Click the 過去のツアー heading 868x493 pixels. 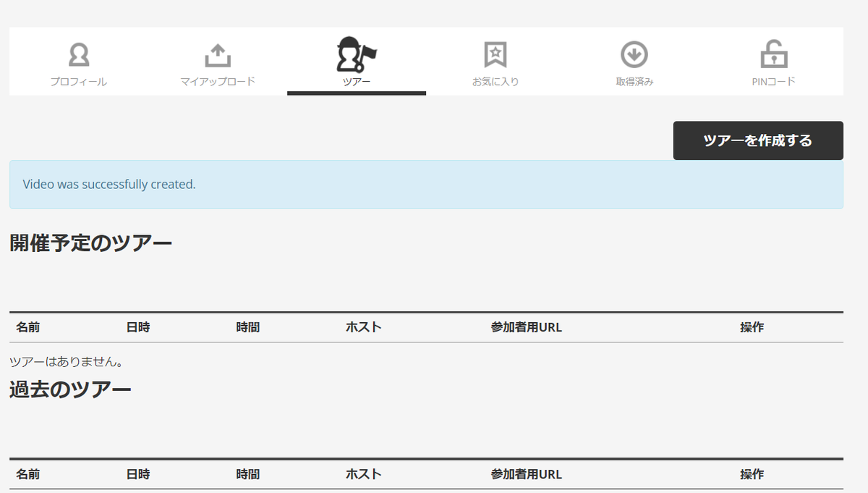(x=71, y=389)
